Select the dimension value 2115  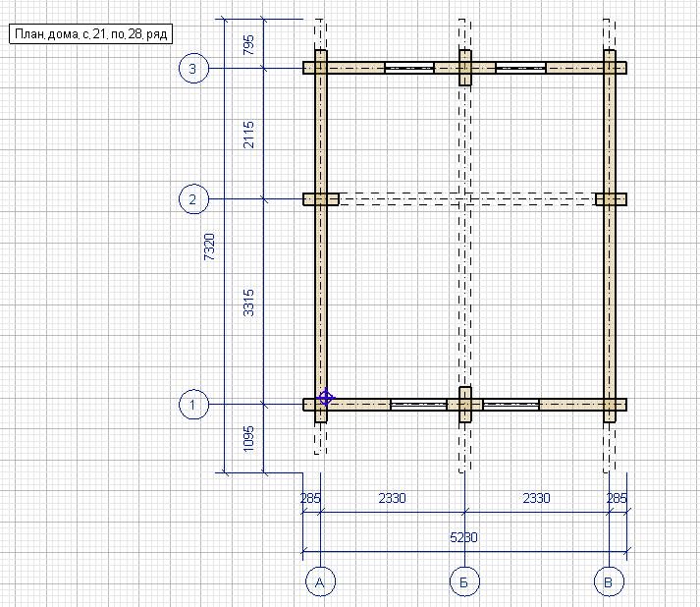pos(248,134)
